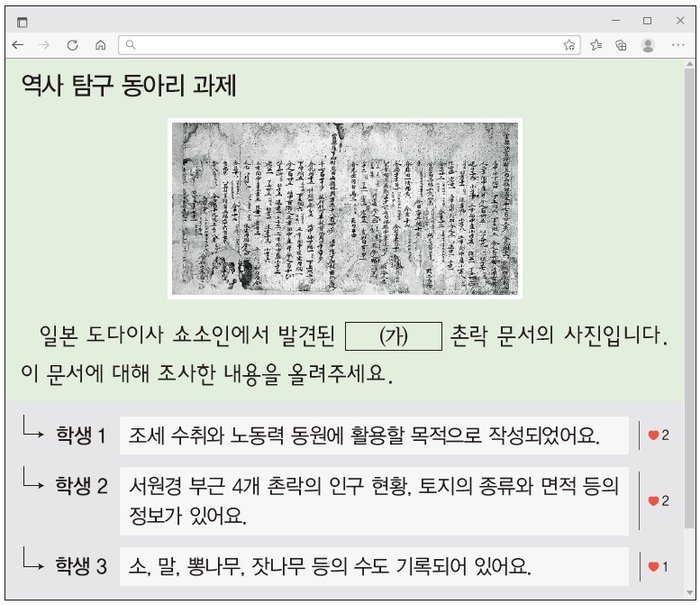Go to the browser home page
This screenshot has height=605, width=700.
tap(100, 43)
